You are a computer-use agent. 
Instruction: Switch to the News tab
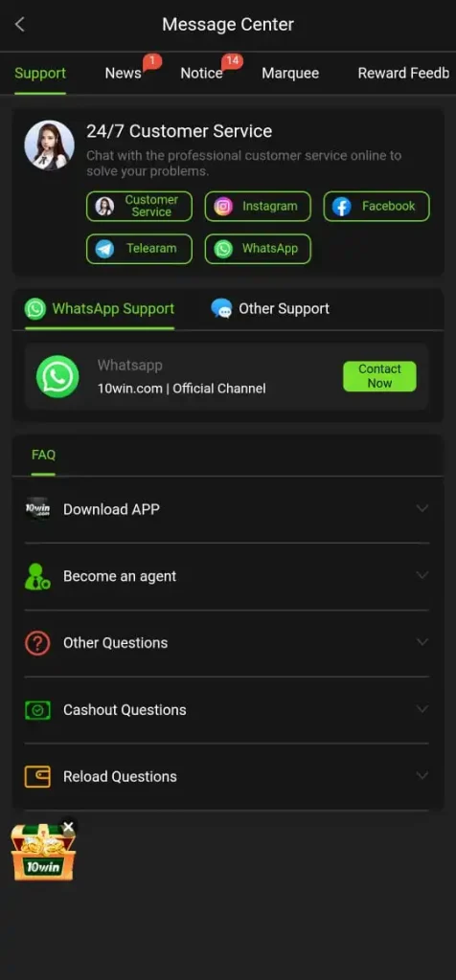pos(124,73)
